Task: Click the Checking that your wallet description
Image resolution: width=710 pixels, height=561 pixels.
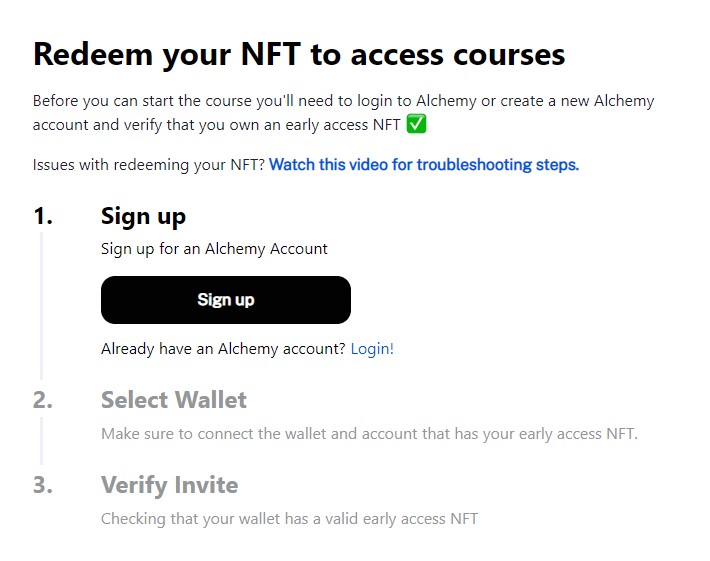Action: (289, 519)
